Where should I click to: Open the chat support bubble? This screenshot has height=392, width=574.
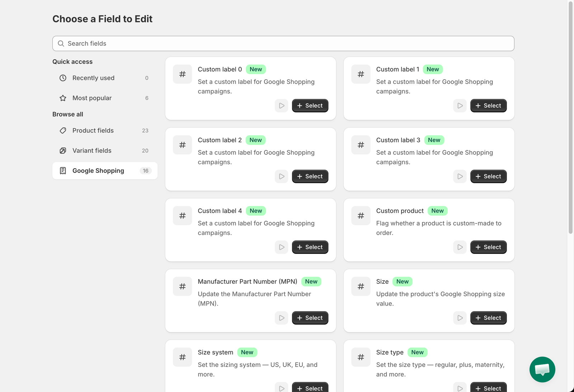pos(542,369)
